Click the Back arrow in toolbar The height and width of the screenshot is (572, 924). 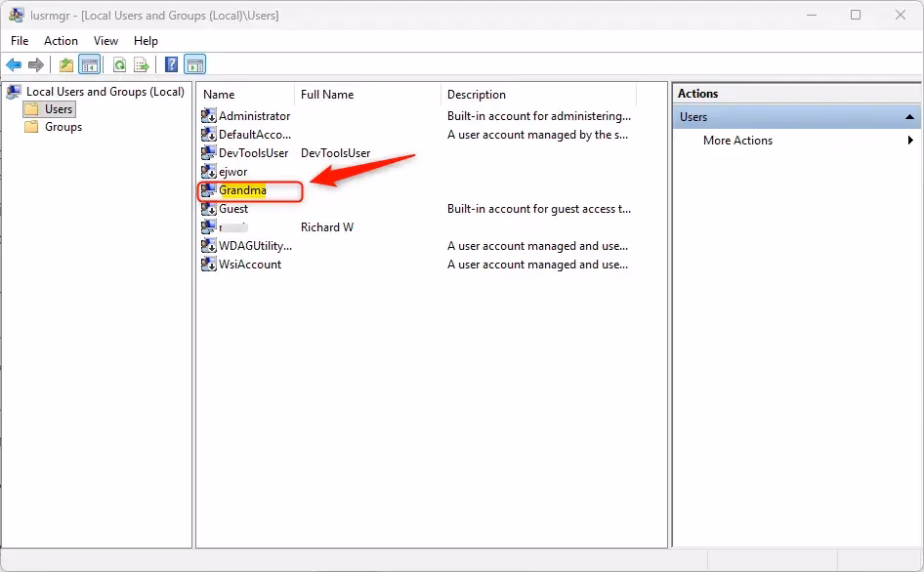click(x=14, y=65)
